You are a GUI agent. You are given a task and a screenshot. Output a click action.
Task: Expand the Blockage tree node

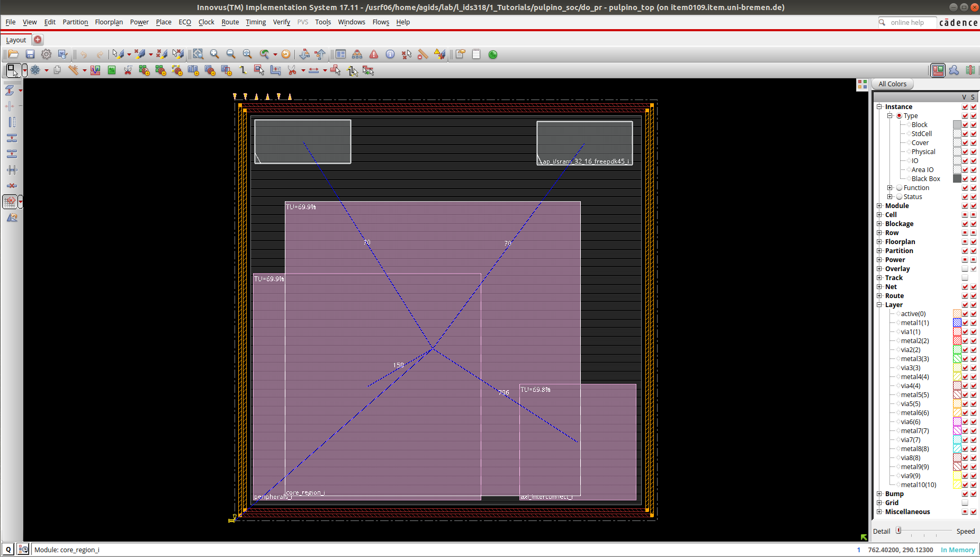pyautogui.click(x=879, y=223)
